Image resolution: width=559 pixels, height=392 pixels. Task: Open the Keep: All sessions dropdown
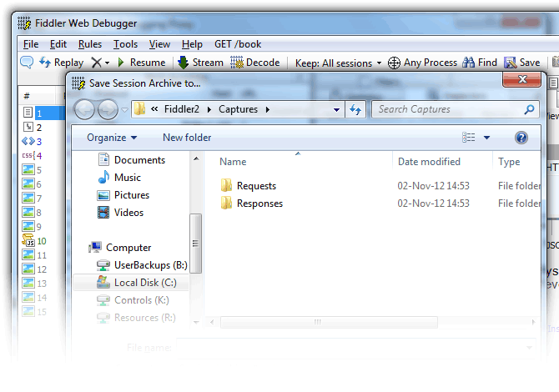(338, 63)
